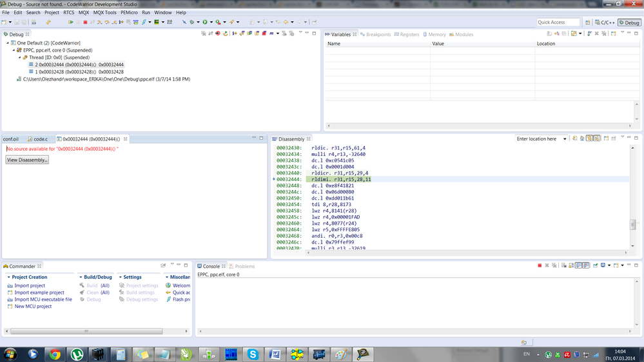Viewport: 644px width, 362px height.
Task: Click the Open Perspective icon
Action: pos(588,23)
